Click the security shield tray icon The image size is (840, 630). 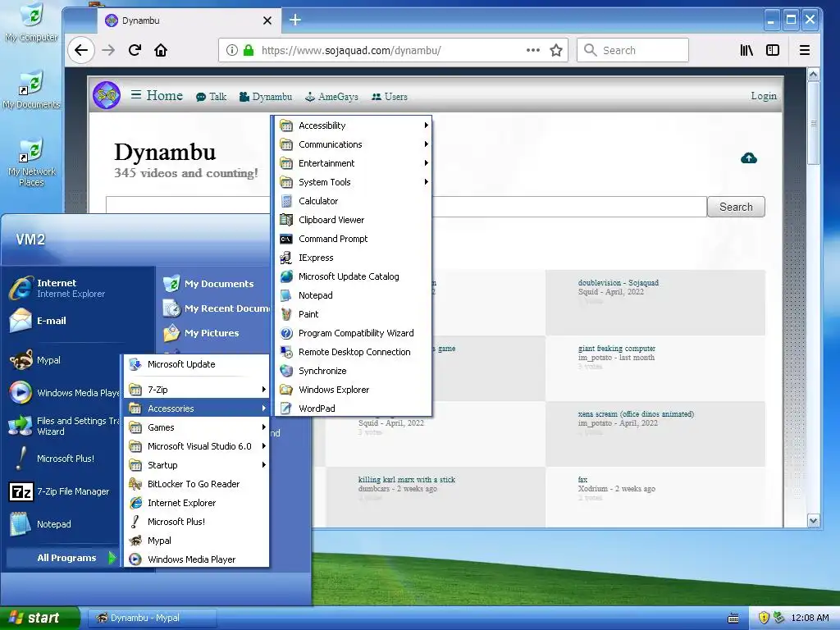[764, 618]
